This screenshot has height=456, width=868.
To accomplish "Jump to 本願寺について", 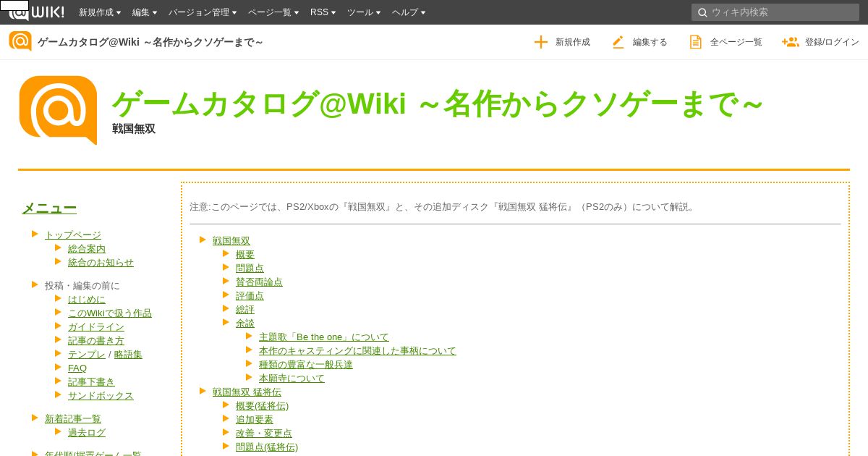I will tap(292, 378).
